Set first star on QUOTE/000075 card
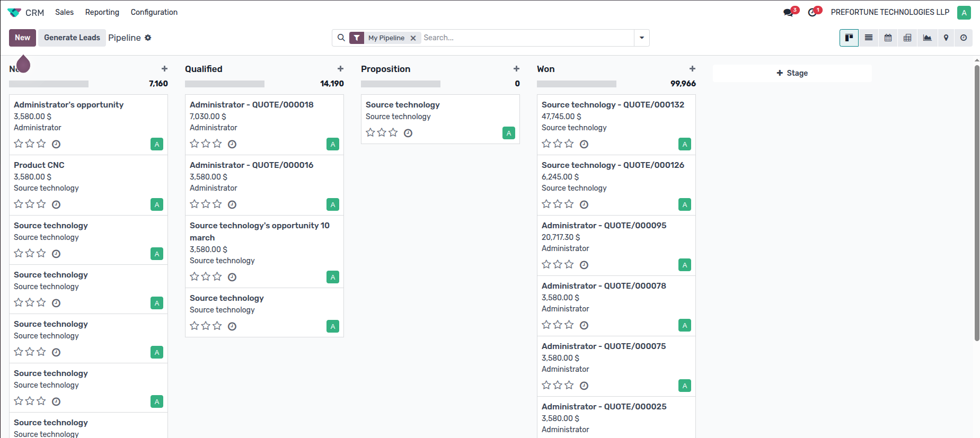 546,385
